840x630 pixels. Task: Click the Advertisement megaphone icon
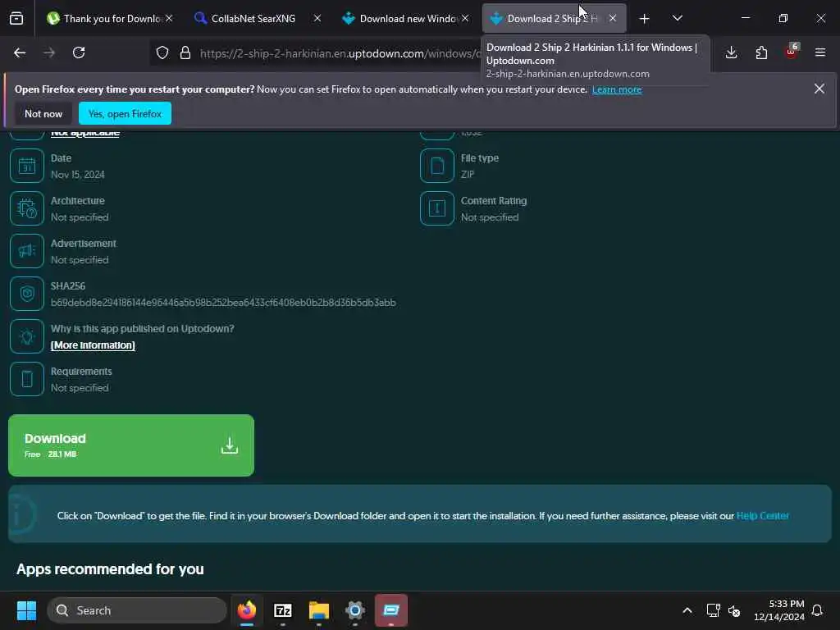pyautogui.click(x=27, y=251)
